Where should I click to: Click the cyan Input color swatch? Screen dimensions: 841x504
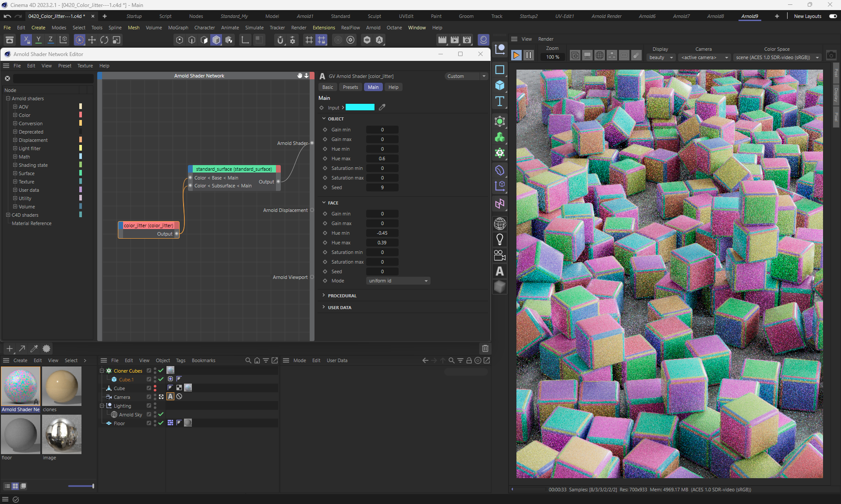pos(360,107)
